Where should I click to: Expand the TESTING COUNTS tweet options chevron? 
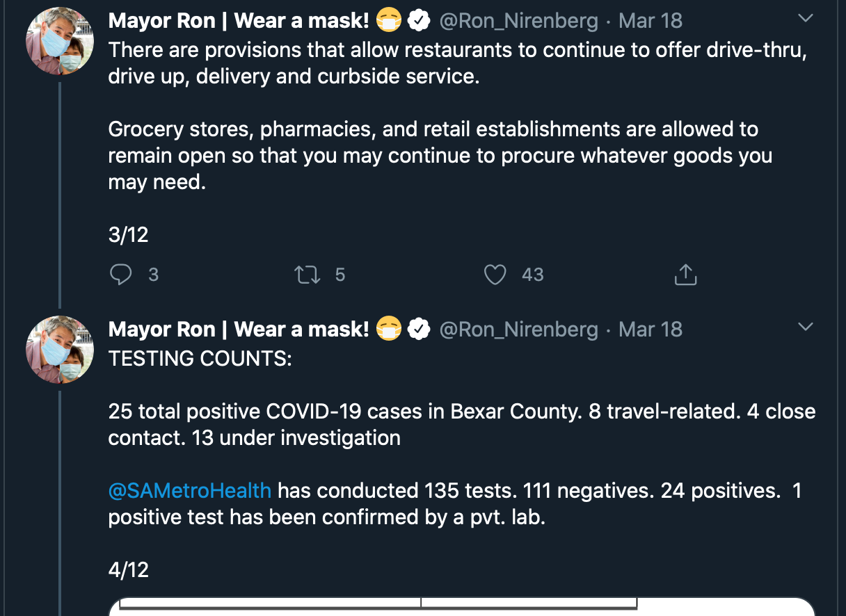coord(805,327)
